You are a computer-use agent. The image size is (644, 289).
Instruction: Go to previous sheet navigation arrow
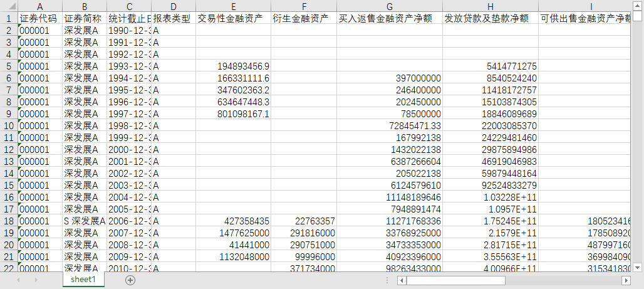pos(19,280)
